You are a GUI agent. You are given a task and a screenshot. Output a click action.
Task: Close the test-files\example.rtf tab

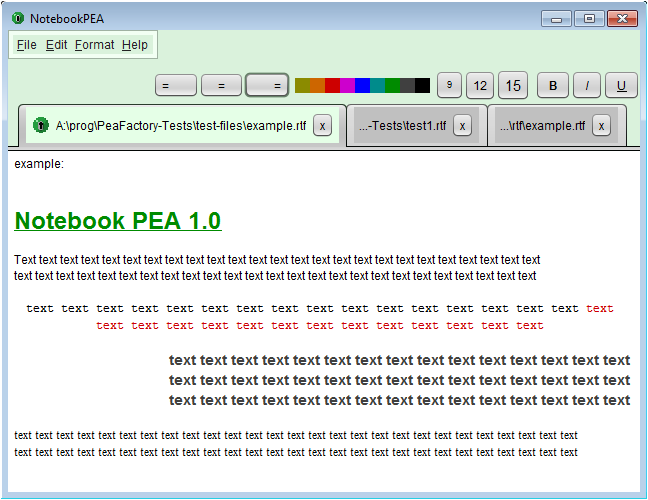322,126
